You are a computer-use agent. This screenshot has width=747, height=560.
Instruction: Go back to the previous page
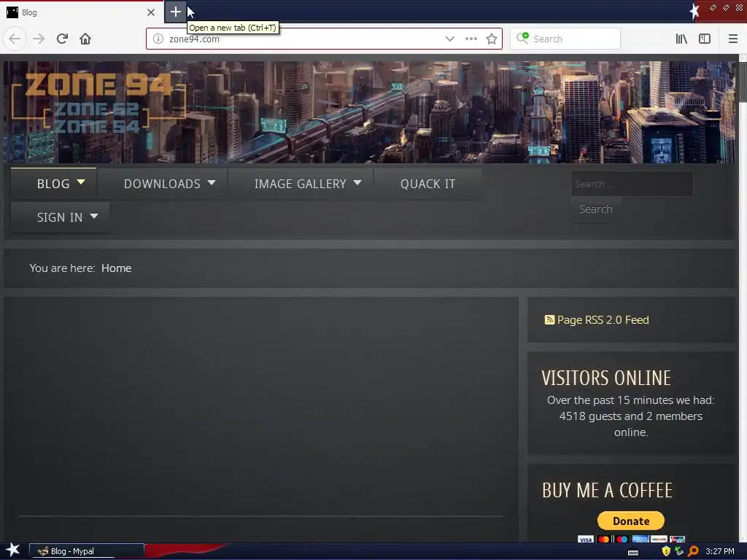click(15, 39)
